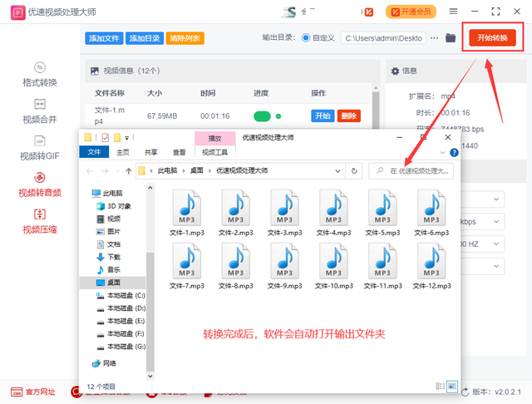Select file 文件-1.mp3

[x=187, y=213]
